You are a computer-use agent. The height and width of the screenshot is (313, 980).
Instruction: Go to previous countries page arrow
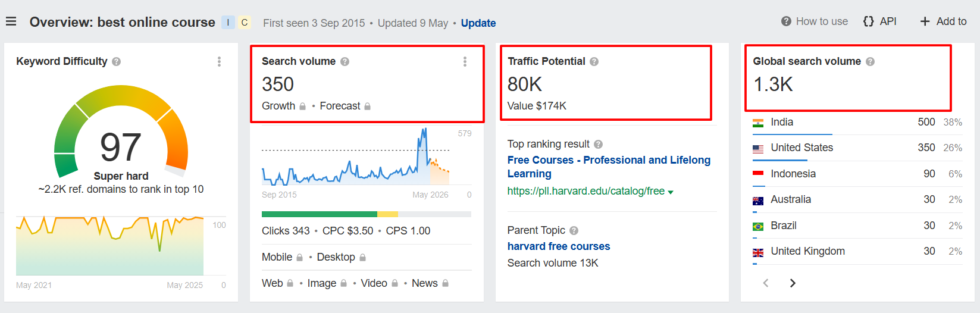pos(766,283)
